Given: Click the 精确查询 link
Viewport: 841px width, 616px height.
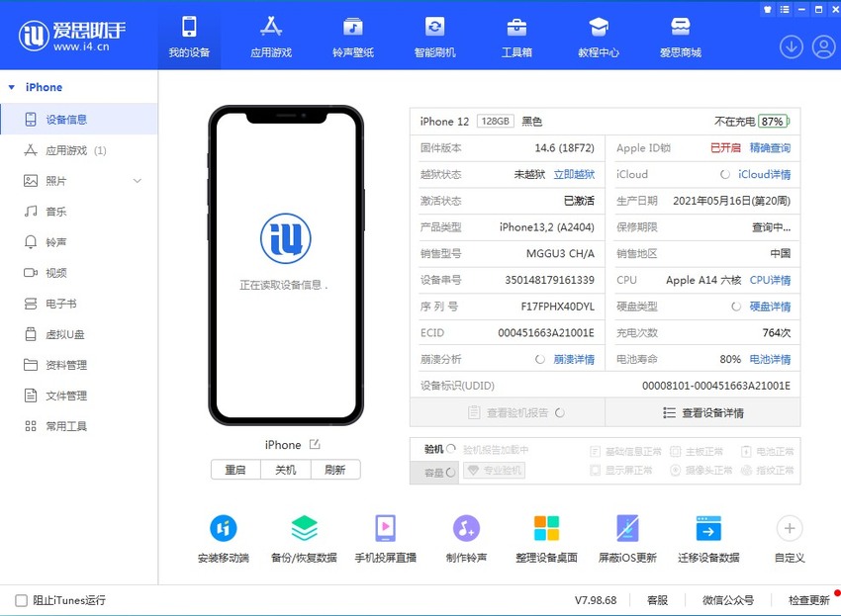Looking at the screenshot, I should coord(770,148).
